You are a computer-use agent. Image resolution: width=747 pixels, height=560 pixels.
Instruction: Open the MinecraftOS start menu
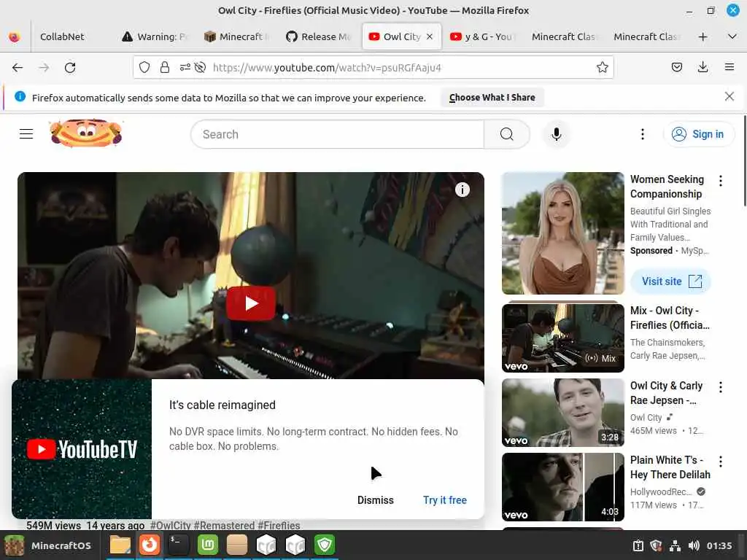[x=49, y=545]
